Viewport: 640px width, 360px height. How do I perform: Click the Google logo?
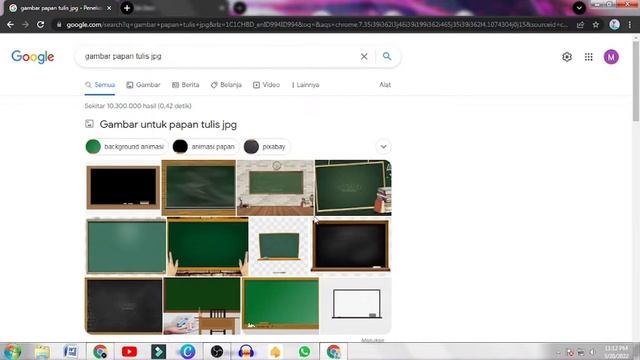point(33,57)
